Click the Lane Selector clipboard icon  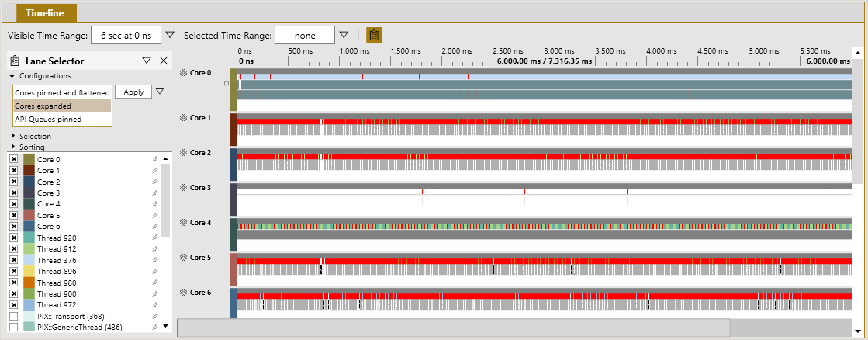point(15,61)
